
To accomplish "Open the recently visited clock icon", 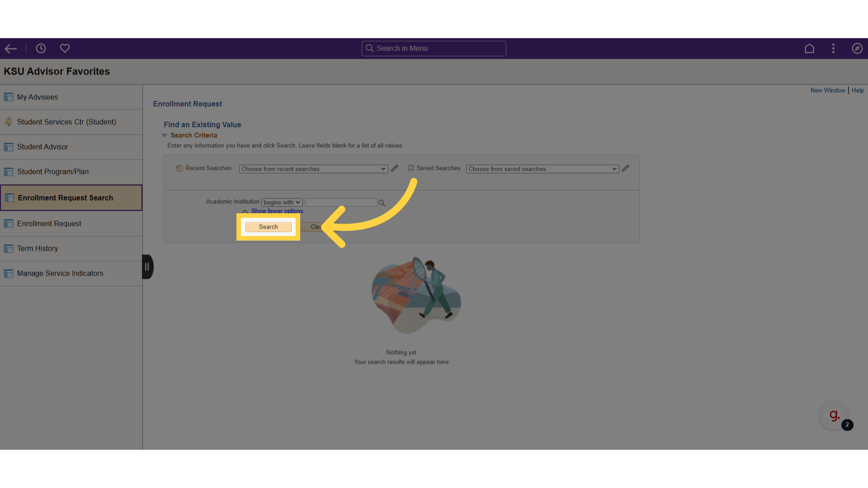I will click(x=41, y=48).
